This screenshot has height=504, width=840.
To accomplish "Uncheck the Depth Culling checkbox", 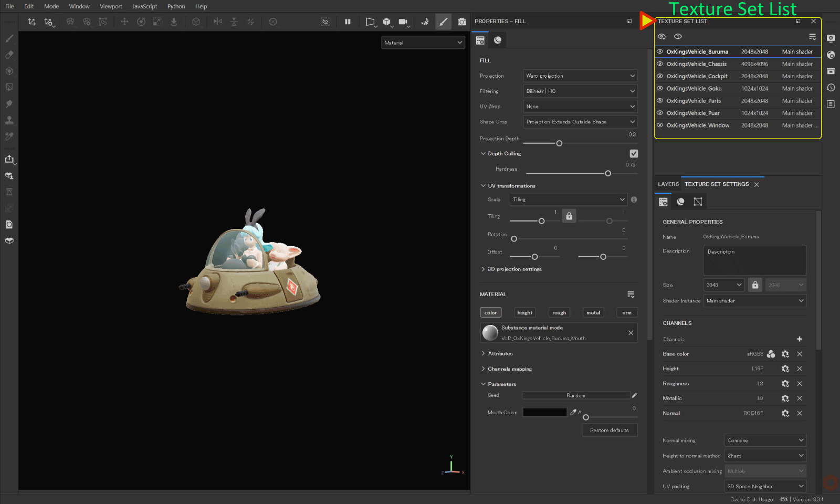I will tap(634, 153).
